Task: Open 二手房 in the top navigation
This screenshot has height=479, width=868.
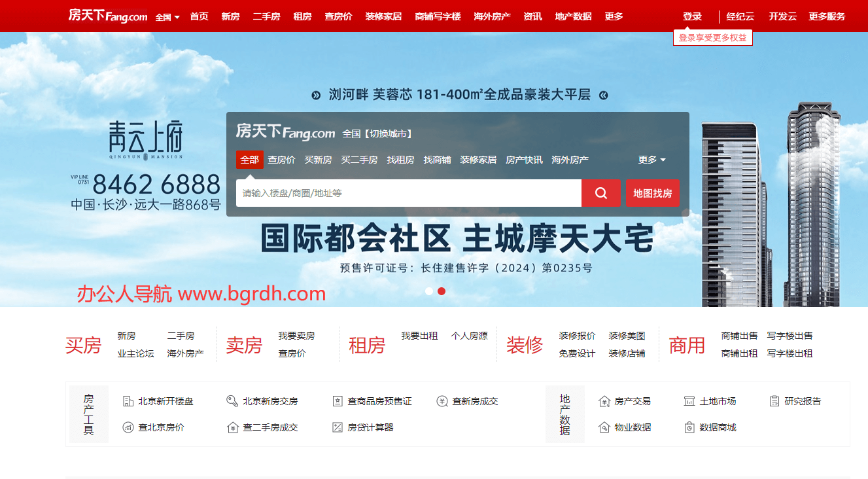Action: tap(266, 16)
